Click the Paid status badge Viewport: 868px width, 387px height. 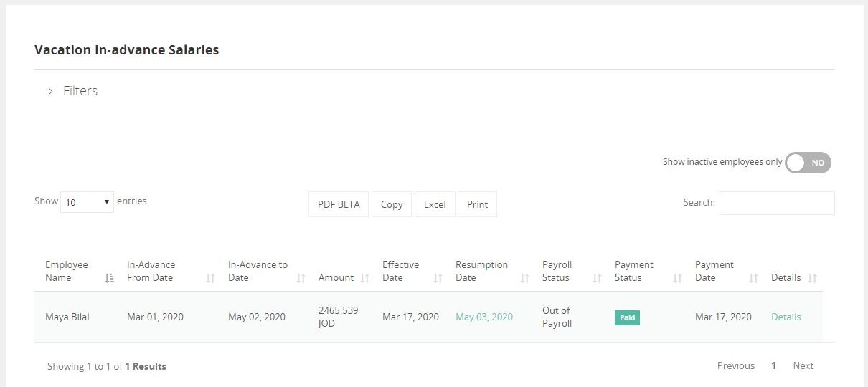(627, 317)
